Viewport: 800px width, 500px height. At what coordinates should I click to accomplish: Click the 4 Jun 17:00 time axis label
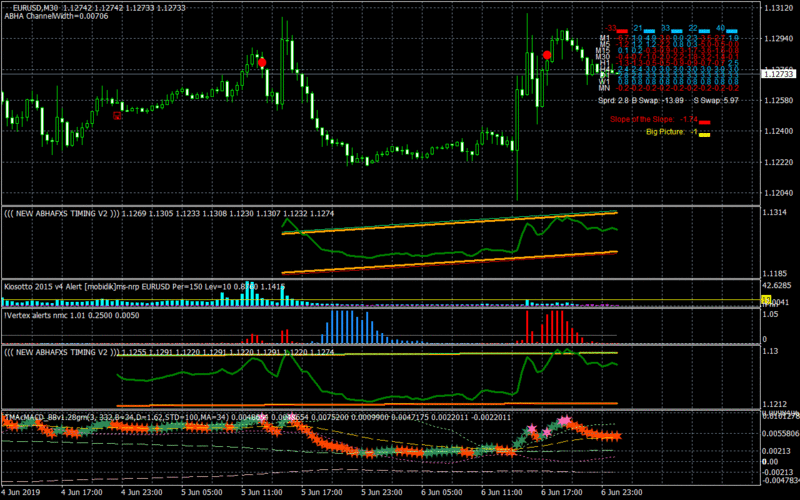pyautogui.click(x=82, y=492)
